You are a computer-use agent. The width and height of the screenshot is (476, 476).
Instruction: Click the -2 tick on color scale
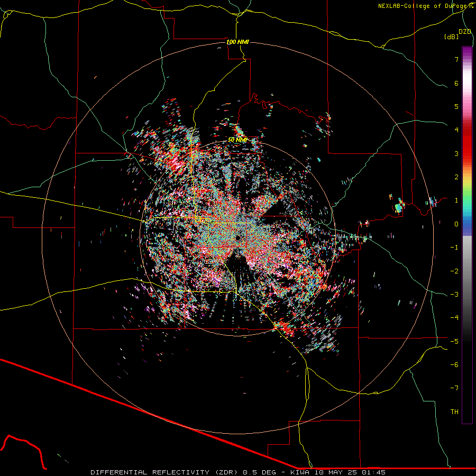[454, 271]
